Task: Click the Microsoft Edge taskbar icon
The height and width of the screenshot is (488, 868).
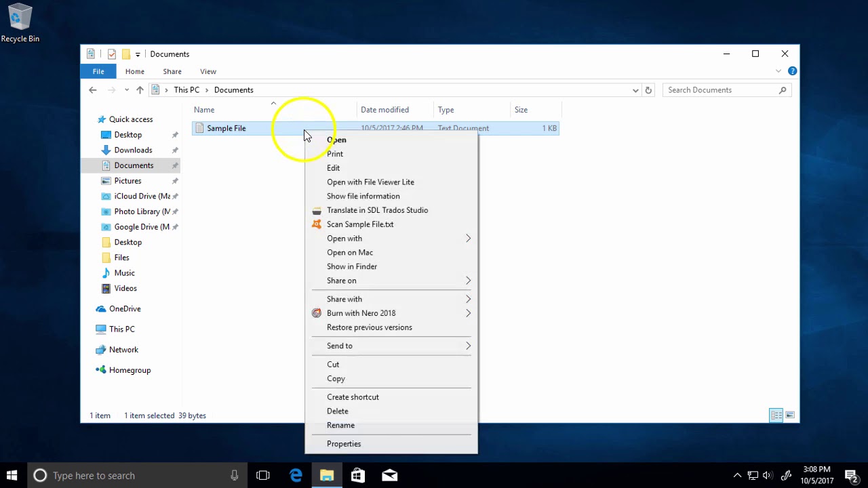Action: point(296,476)
